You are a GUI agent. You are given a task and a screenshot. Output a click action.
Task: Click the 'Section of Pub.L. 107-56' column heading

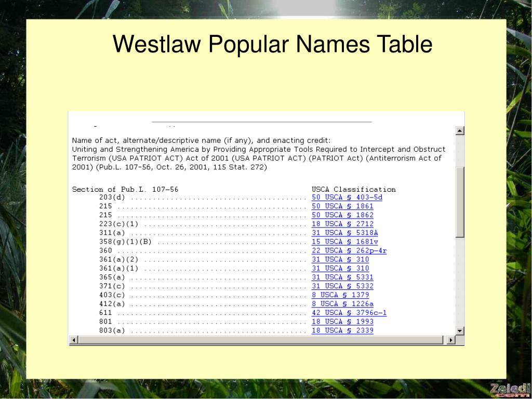click(125, 189)
